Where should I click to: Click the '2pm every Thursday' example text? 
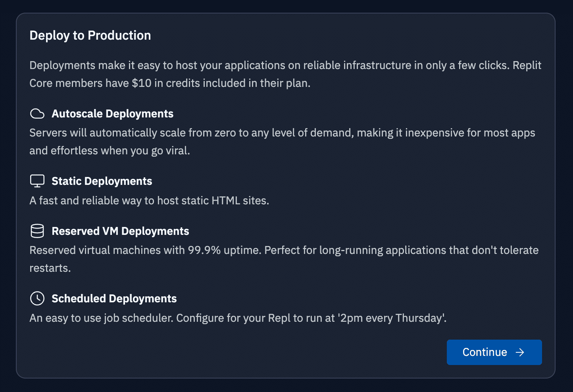tap(391, 318)
